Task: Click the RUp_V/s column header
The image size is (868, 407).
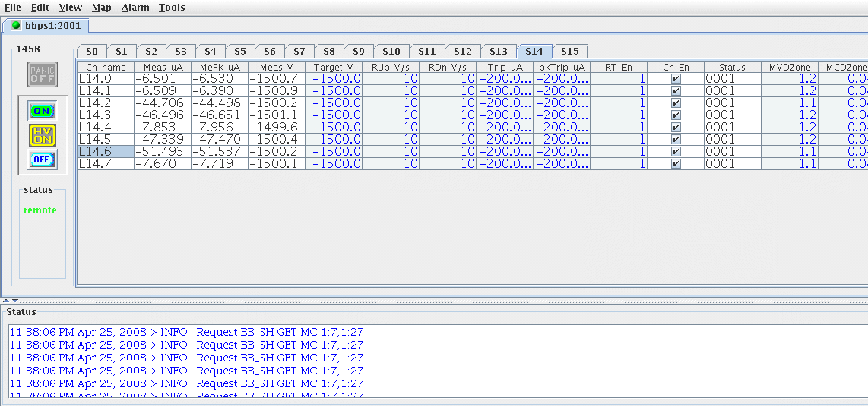Action: 391,67
